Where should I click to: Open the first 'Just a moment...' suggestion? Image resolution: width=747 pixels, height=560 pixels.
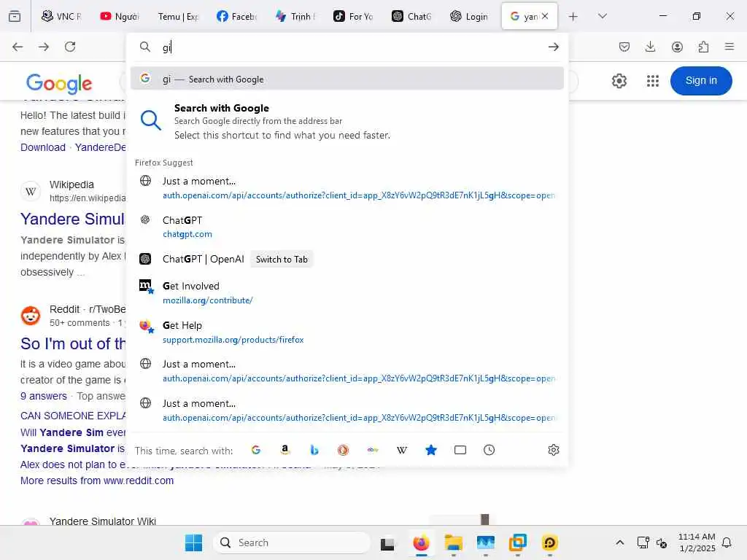coord(347,187)
